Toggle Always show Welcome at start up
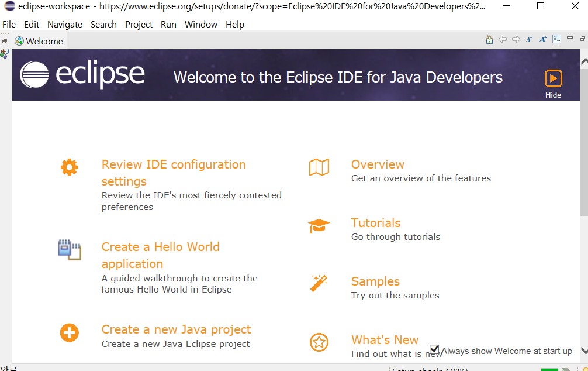 (434, 349)
